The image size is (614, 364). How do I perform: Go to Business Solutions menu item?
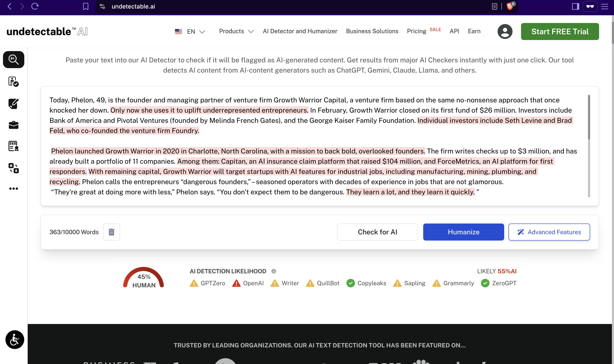pos(372,31)
